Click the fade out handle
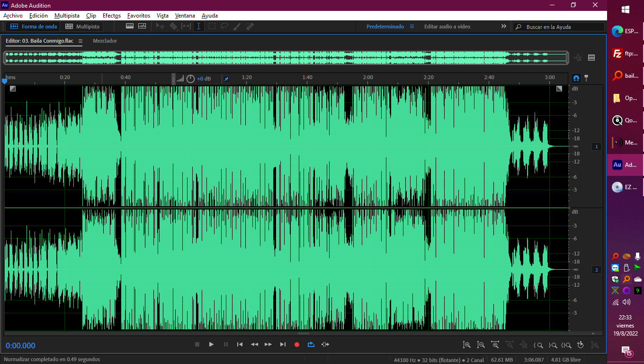This screenshot has height=364, width=644. [559, 89]
